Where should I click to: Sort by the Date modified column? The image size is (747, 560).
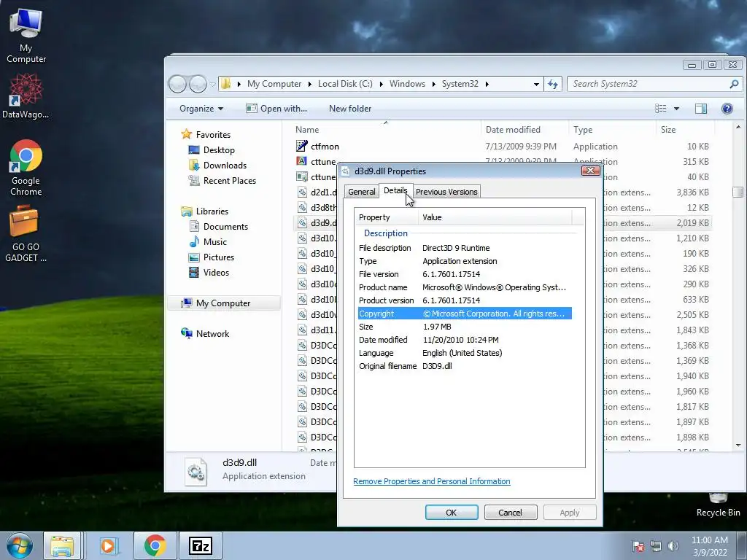tap(524, 130)
